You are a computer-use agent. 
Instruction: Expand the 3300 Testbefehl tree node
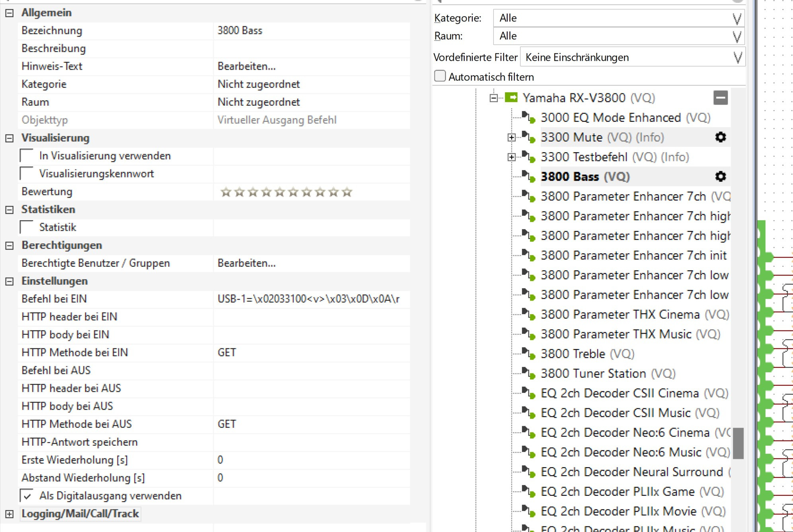[511, 157]
